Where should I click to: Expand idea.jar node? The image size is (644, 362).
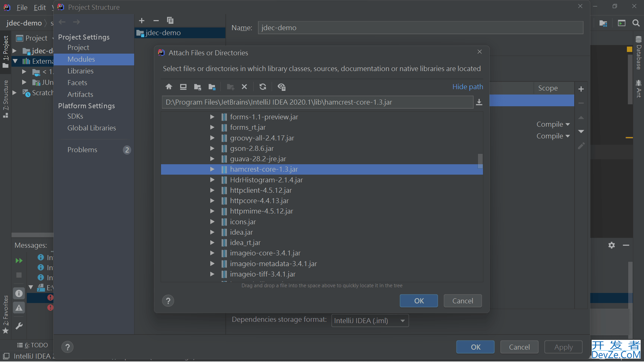(212, 232)
